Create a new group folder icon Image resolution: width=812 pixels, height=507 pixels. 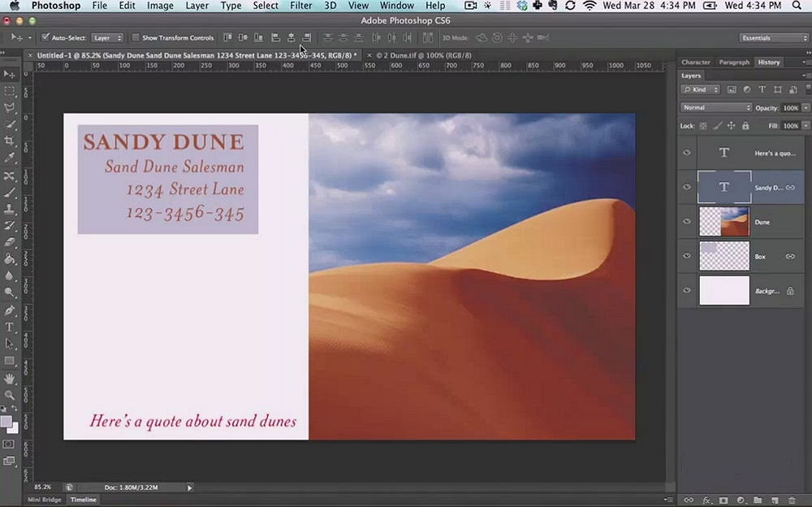pyautogui.click(x=758, y=500)
